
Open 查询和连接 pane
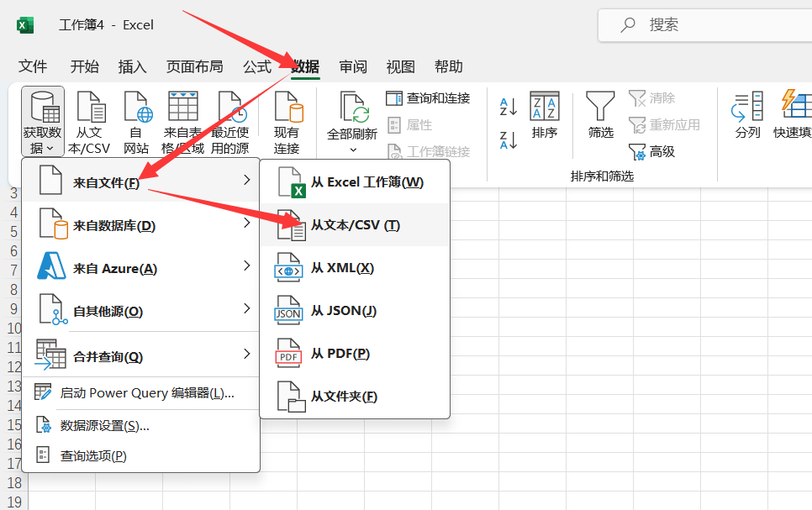(x=429, y=98)
